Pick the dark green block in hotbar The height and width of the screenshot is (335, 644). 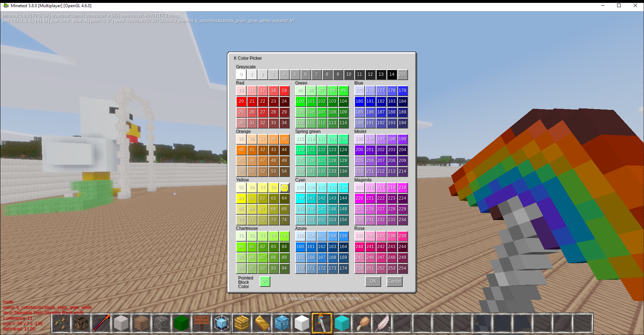click(181, 323)
